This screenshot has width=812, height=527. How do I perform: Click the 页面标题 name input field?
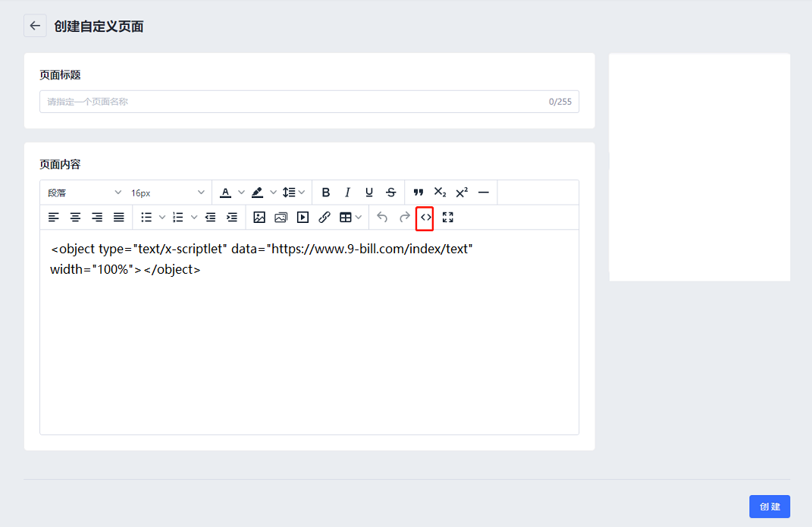point(296,102)
